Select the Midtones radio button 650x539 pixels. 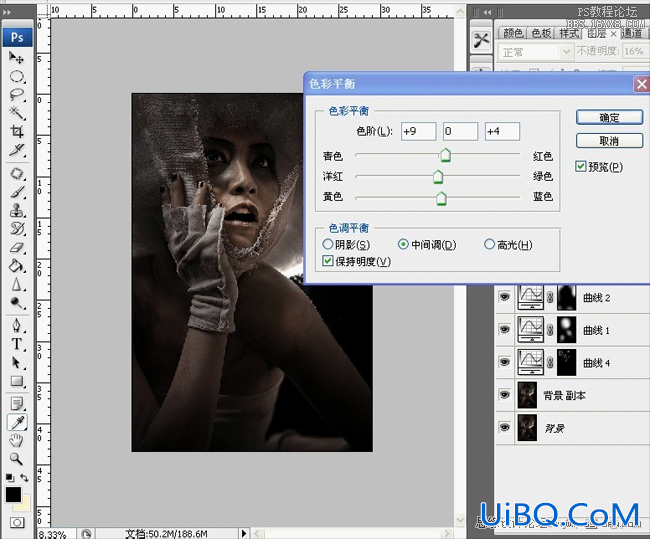click(x=403, y=244)
